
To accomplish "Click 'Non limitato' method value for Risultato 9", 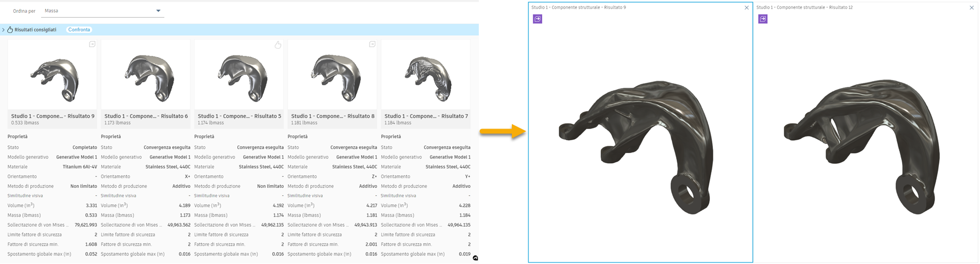I will click(84, 187).
